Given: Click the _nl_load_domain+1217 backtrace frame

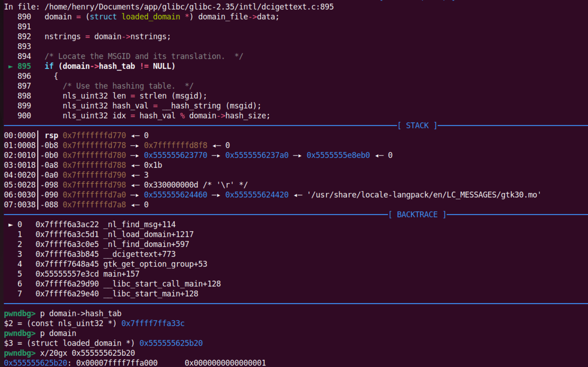Looking at the screenshot, I should click(148, 235).
